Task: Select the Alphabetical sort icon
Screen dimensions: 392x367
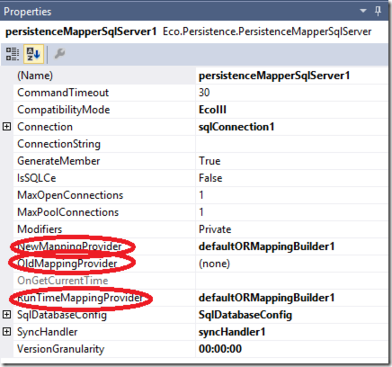Action: pyautogui.click(x=33, y=54)
